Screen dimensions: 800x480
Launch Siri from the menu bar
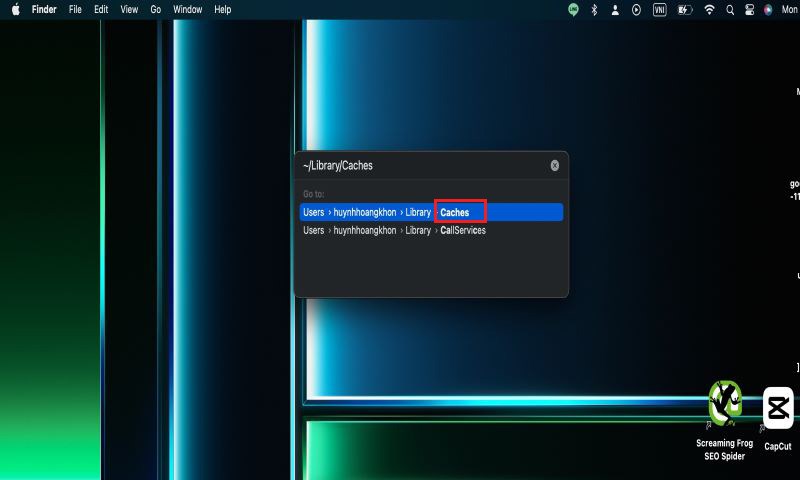768,9
